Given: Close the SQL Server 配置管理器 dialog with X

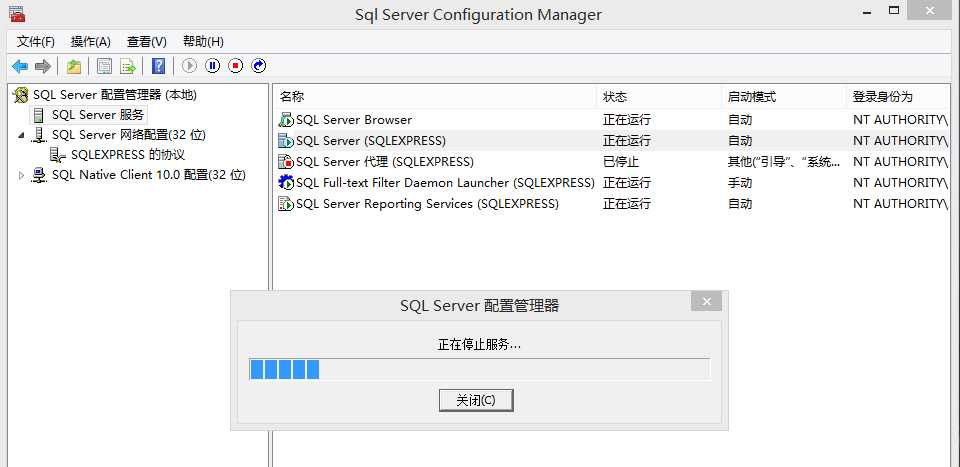Looking at the screenshot, I should click(x=707, y=301).
